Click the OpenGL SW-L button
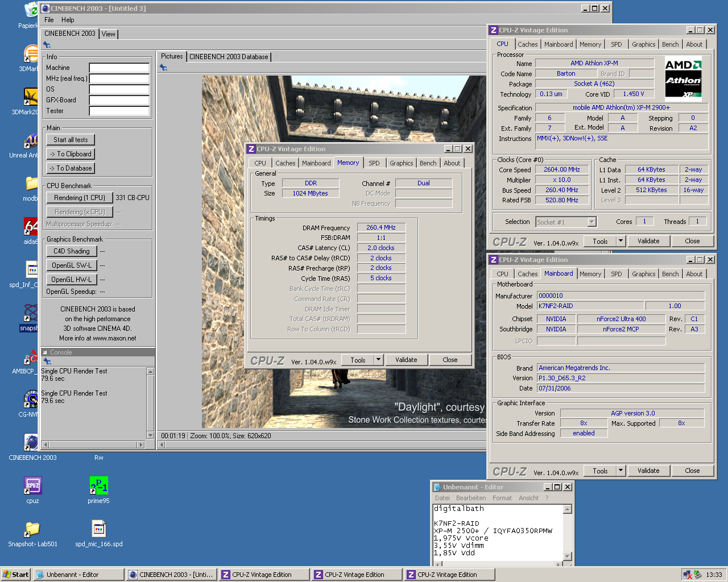Viewport: 728px width, 582px height. pyautogui.click(x=72, y=265)
